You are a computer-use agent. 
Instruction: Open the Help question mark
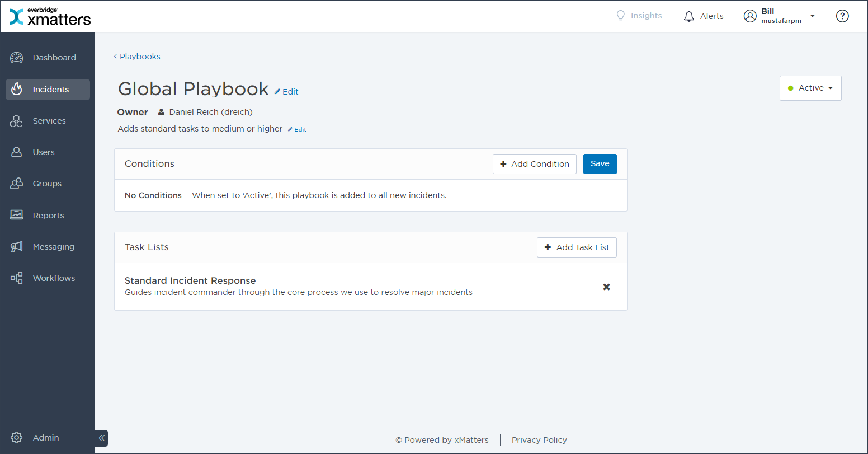tap(842, 16)
